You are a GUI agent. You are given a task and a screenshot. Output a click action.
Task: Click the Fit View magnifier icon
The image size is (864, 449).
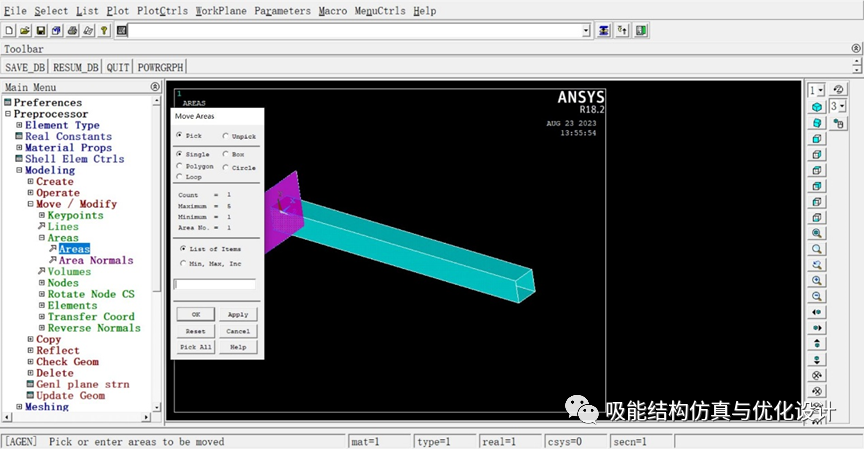click(817, 233)
